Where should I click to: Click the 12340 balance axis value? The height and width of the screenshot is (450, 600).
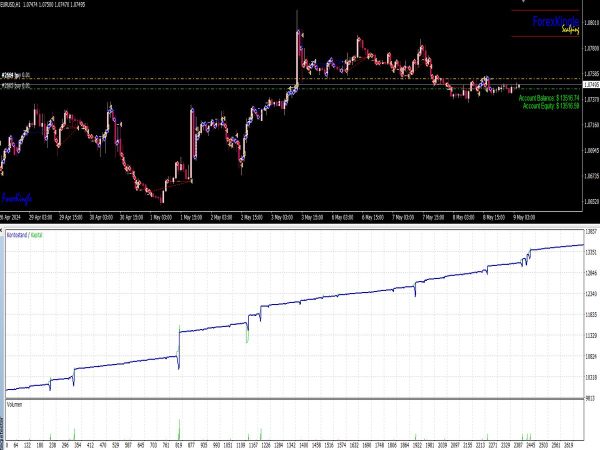click(592, 293)
